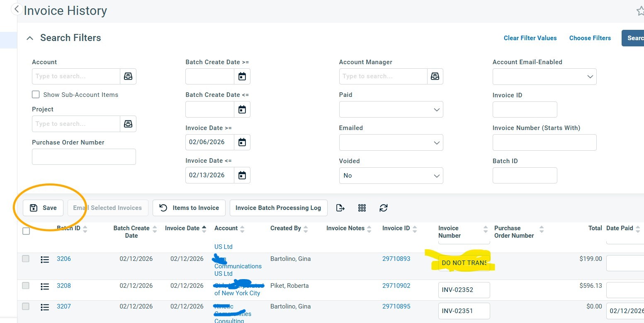644x323 pixels.
Task: Open the Account lookup tray icon
Action: tap(128, 77)
